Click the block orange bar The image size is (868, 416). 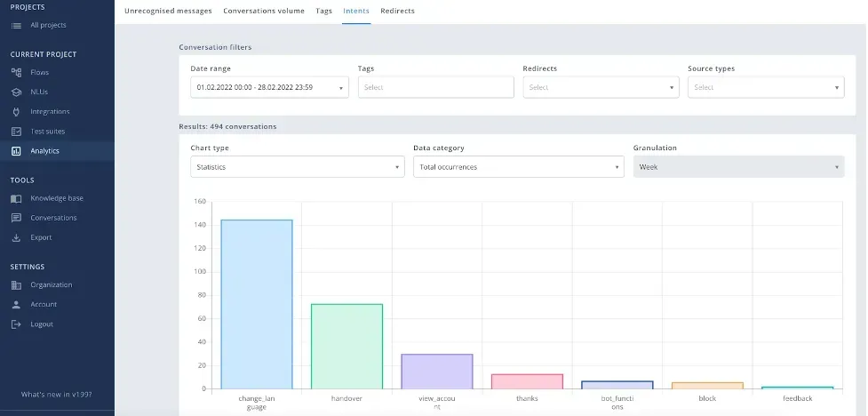(x=707, y=386)
